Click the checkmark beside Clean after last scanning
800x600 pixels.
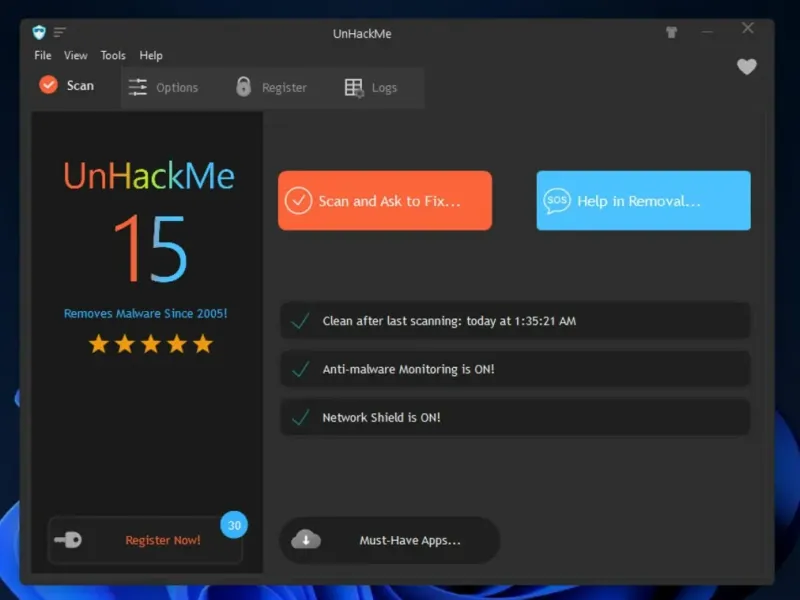[300, 321]
